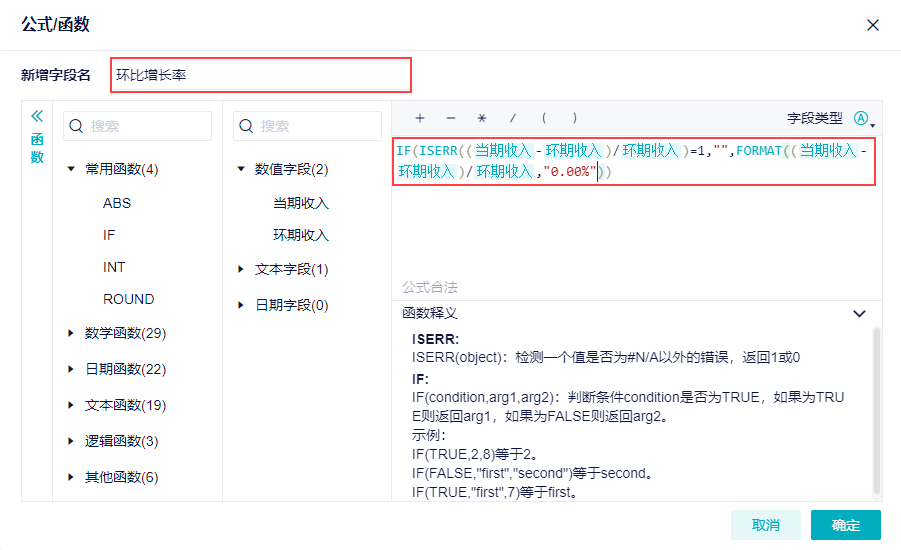The height and width of the screenshot is (550, 901).
Task: Expand the 日期函数(22) category
Action: [71, 369]
